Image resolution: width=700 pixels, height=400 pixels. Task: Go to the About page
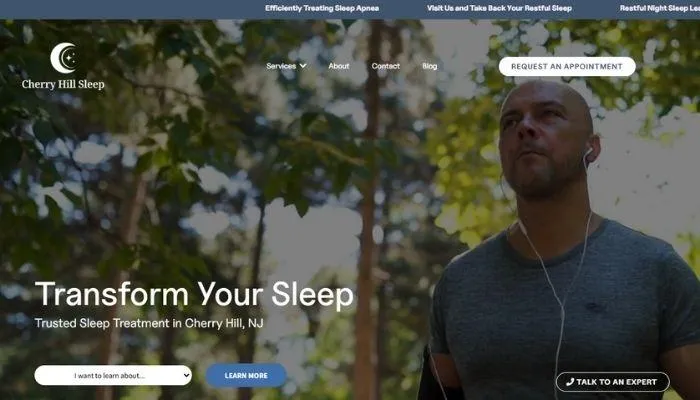pos(339,66)
